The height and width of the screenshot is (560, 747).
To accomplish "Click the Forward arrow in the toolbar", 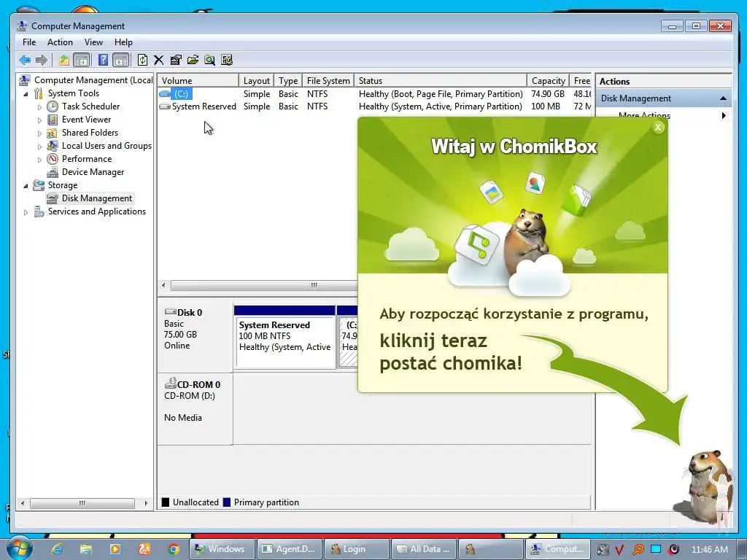I will pos(42,60).
